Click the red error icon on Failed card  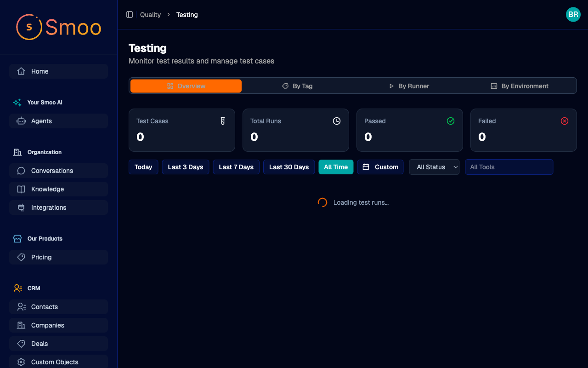tap(564, 121)
